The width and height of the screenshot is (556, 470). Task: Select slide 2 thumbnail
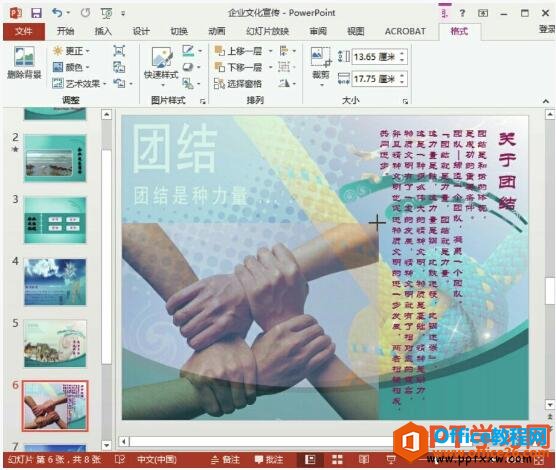pyautogui.click(x=55, y=158)
